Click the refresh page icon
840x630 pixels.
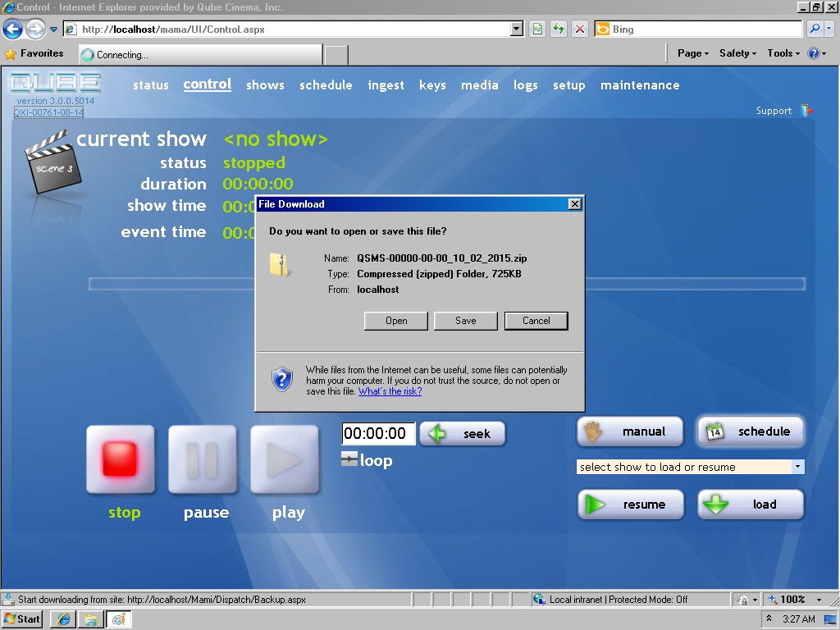click(x=558, y=29)
